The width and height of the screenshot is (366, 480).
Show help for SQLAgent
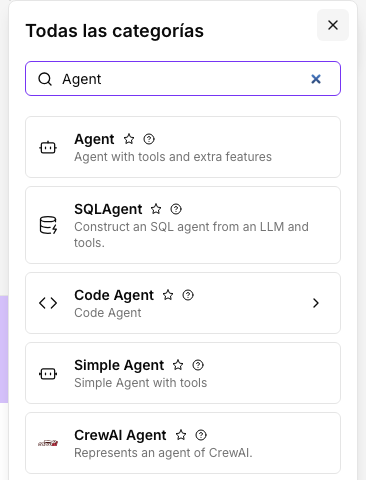point(176,209)
